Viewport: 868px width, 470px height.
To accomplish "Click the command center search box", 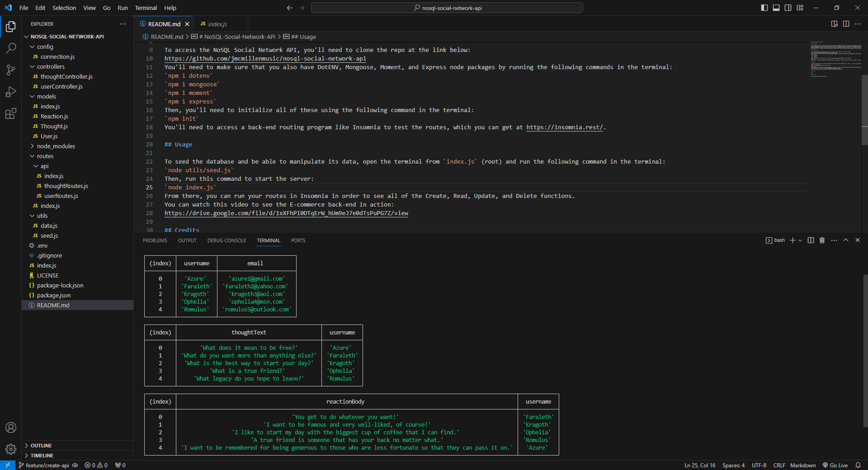I will (x=447, y=8).
